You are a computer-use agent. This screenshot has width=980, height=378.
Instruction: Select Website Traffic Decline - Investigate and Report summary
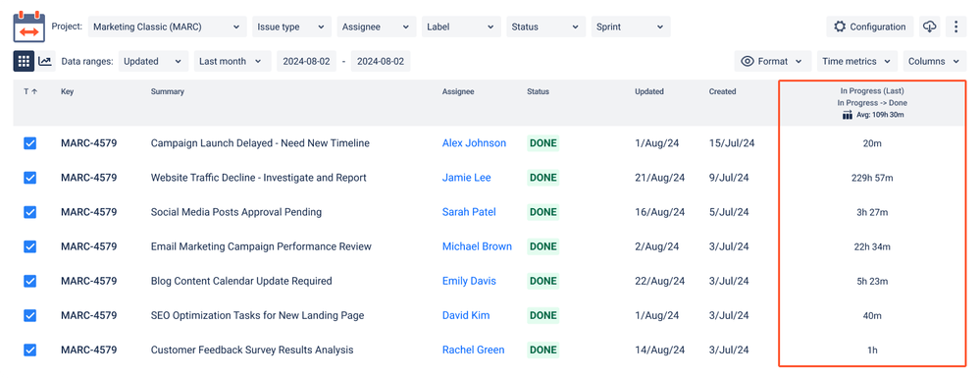coord(258,178)
